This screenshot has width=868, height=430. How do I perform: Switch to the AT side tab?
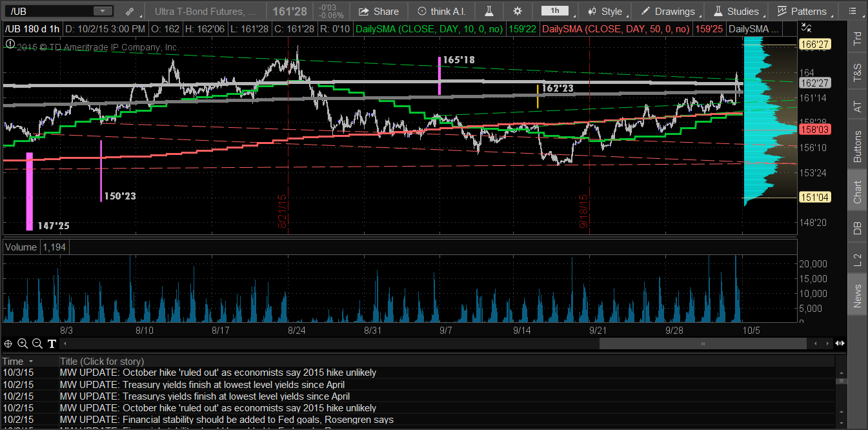tap(857, 107)
